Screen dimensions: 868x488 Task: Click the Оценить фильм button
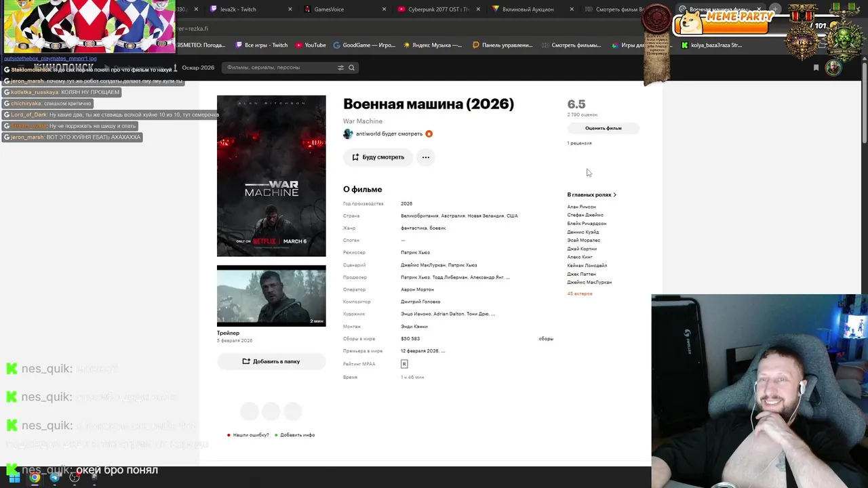pos(604,128)
